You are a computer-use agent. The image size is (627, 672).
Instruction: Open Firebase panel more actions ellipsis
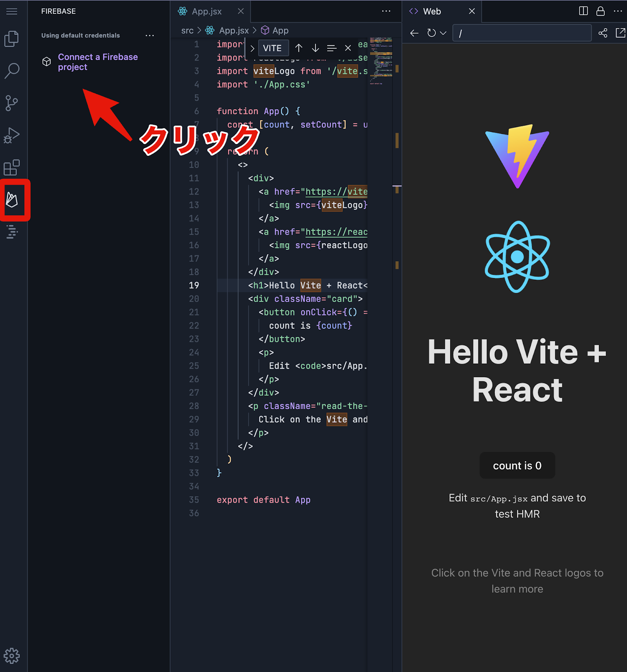150,35
